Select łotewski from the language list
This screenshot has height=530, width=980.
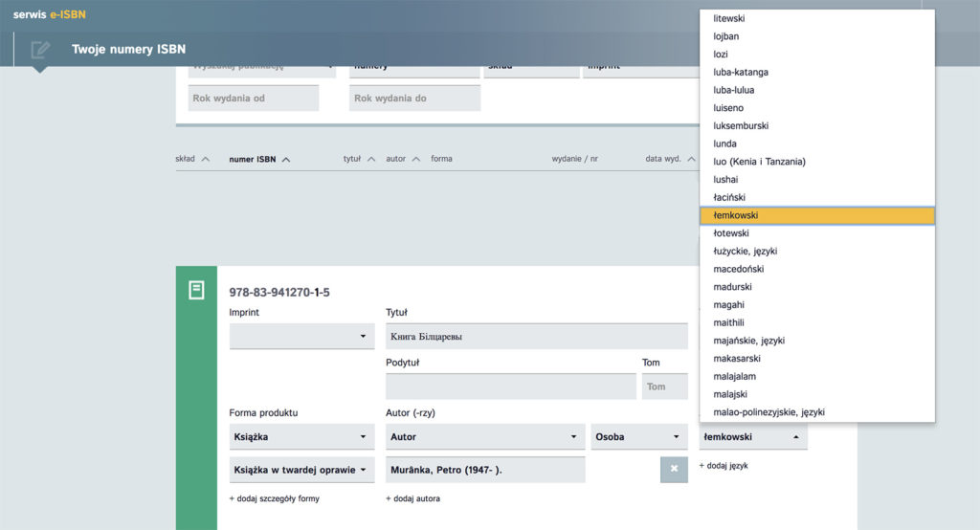click(731, 233)
